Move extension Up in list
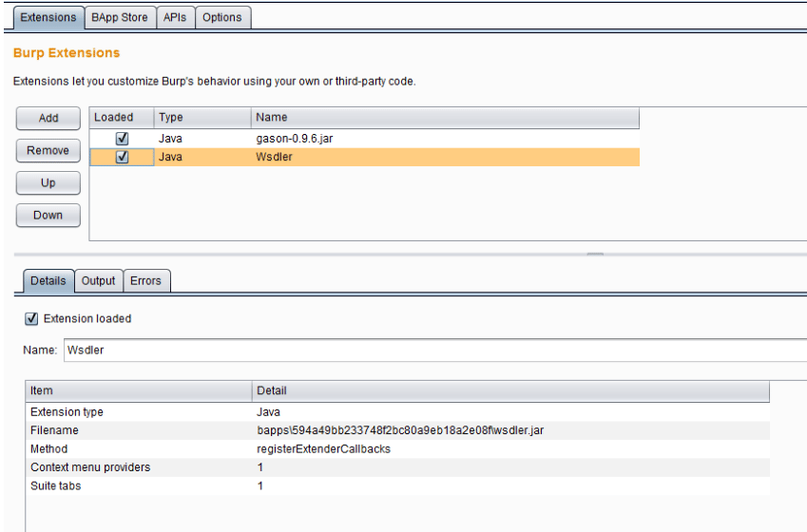Image resolution: width=807 pixels, height=532 pixels. [x=48, y=183]
